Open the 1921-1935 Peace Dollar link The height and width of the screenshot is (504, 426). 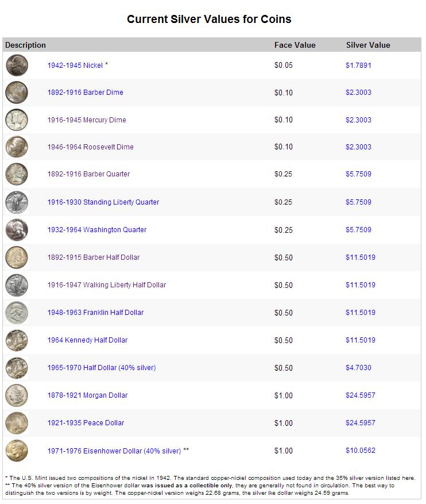[86, 422]
